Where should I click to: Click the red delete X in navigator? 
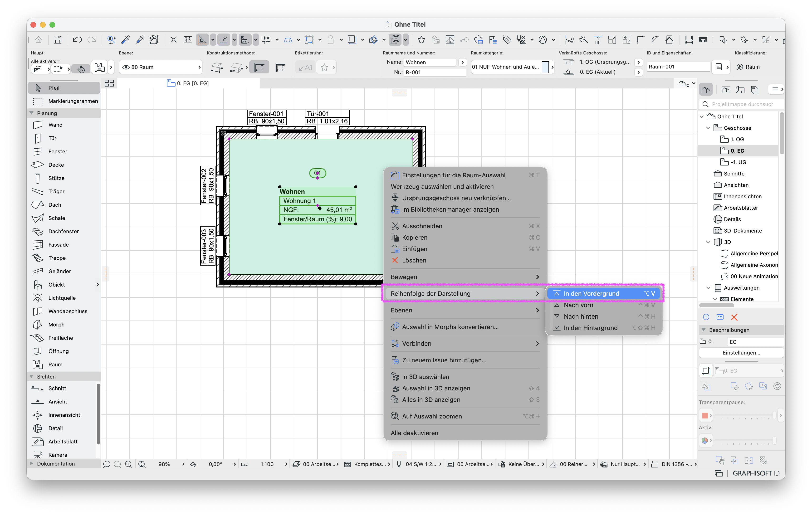tap(734, 317)
